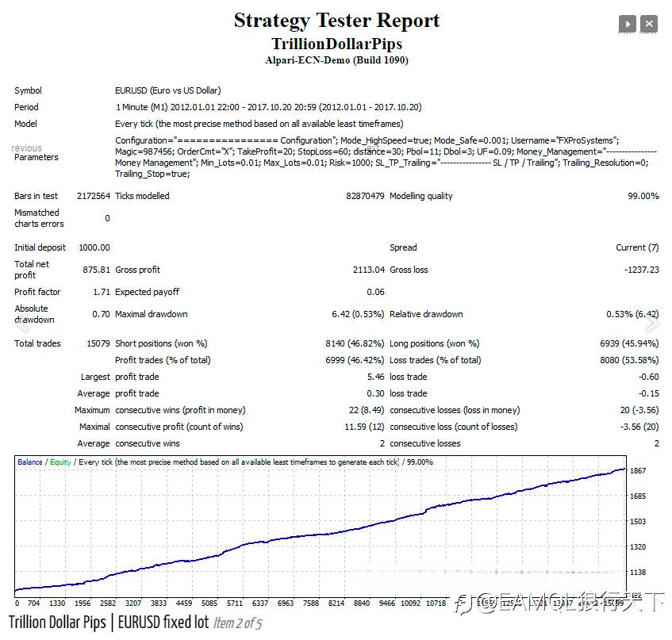Click consecutive wins value 22 (8.49)

pos(367,410)
